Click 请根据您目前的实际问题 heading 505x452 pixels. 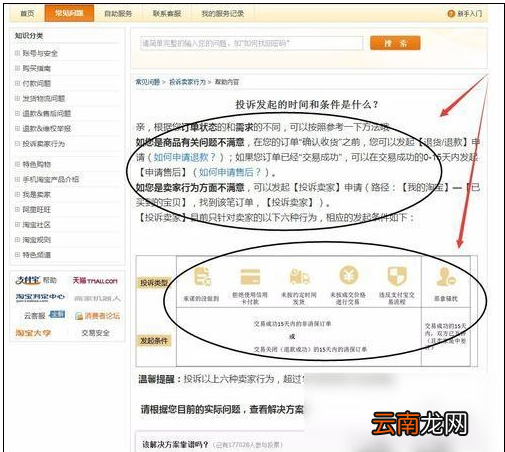[x=222, y=409]
